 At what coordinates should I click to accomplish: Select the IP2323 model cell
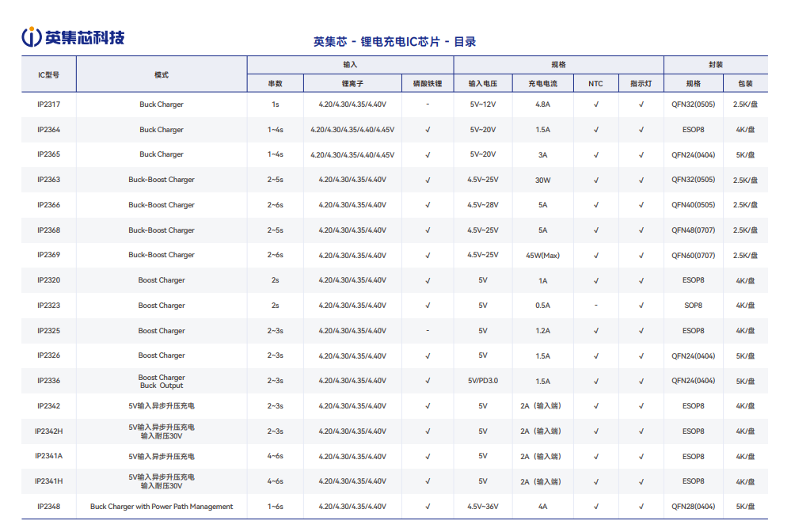[x=48, y=305]
